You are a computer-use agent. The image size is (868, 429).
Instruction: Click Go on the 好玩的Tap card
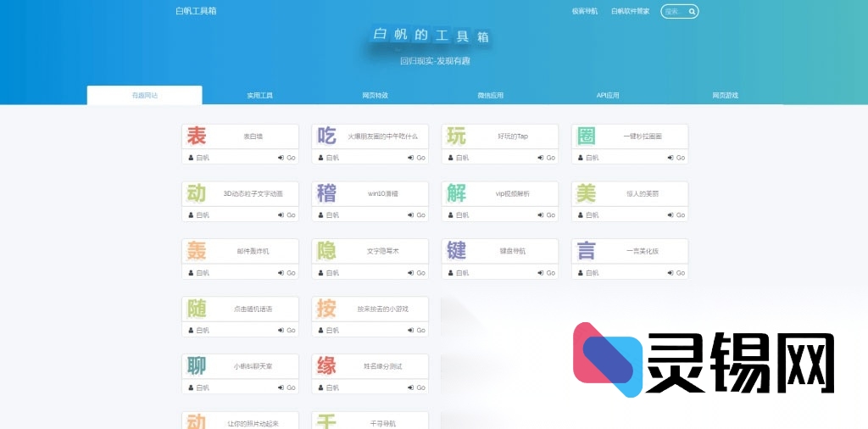coord(547,158)
